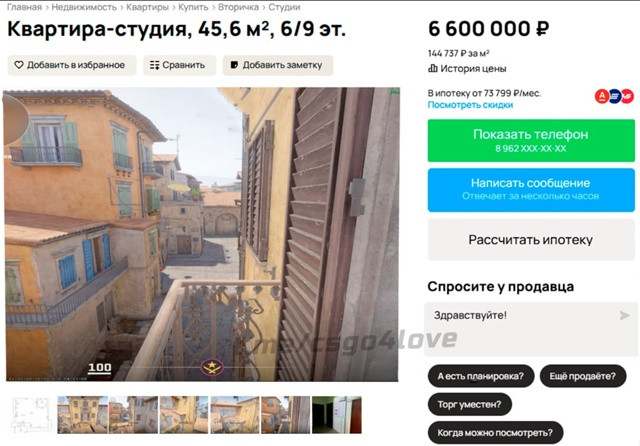Screen dimensions: 640x446
Task: Click the dark blue bank logo icon
Action: [615, 96]
